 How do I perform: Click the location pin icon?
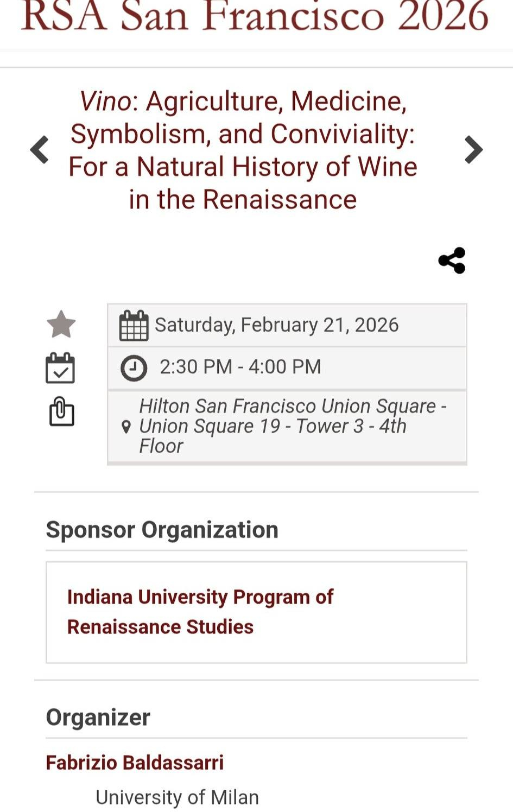click(126, 427)
